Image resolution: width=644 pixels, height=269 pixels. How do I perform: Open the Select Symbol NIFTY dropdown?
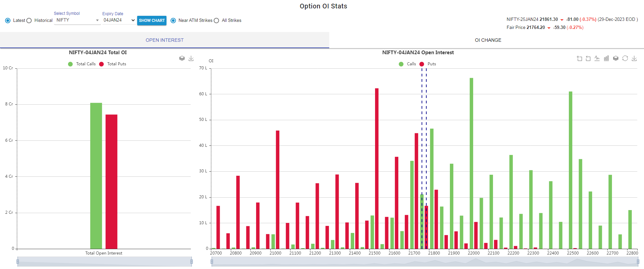pyautogui.click(x=77, y=20)
